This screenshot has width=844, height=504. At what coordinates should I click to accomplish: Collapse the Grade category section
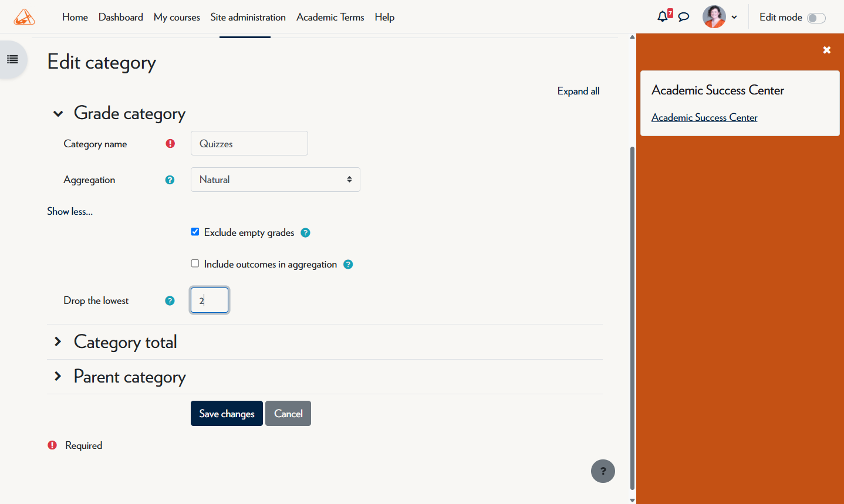[x=58, y=113]
